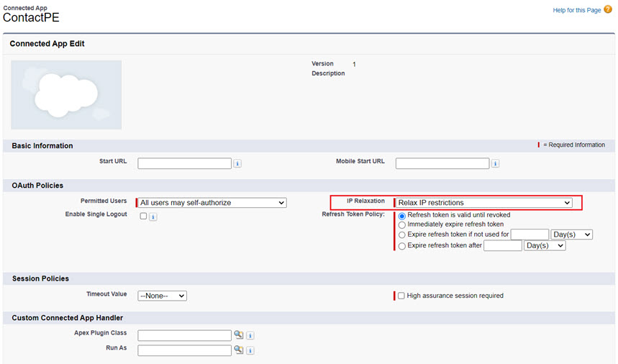Click the info icon for Run As
The width and height of the screenshot is (618, 364).
(250, 350)
